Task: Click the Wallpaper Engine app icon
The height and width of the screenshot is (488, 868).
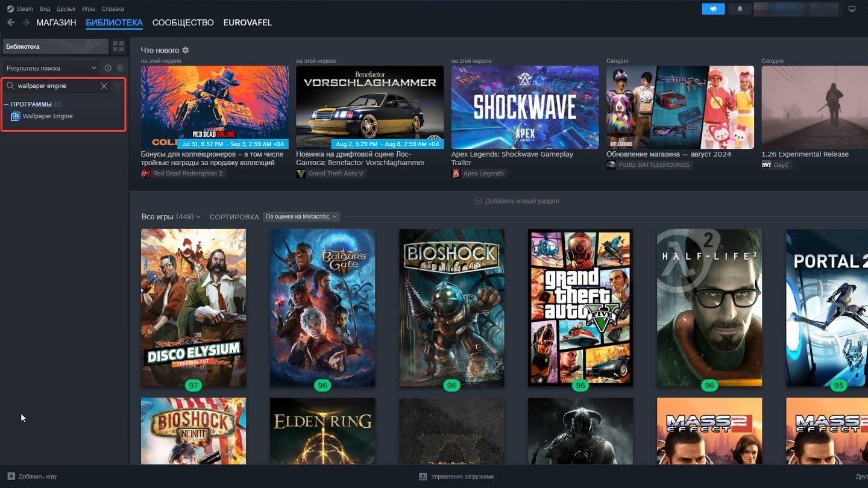Action: (x=15, y=116)
